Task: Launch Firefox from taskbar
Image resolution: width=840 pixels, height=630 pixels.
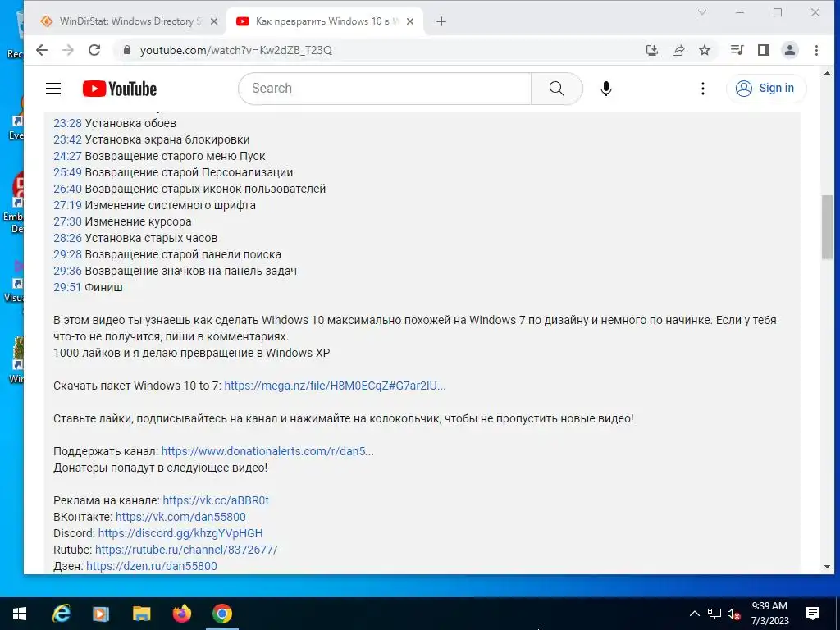Action: 181,614
